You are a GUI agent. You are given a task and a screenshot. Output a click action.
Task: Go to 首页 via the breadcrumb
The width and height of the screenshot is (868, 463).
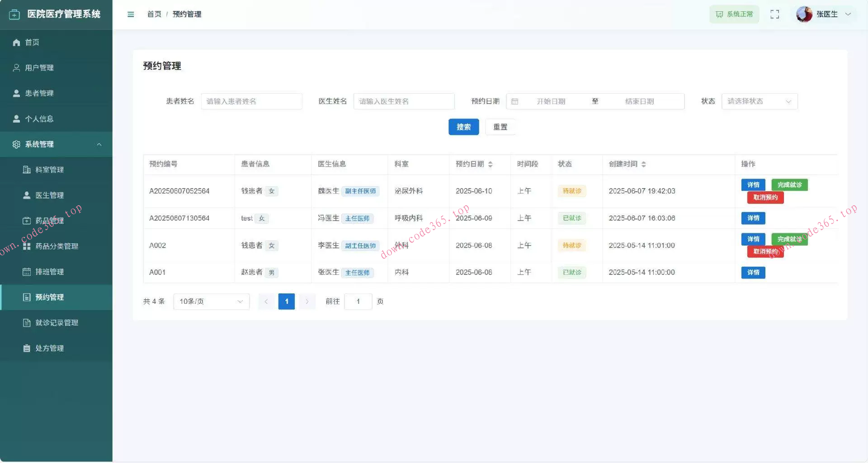(154, 14)
